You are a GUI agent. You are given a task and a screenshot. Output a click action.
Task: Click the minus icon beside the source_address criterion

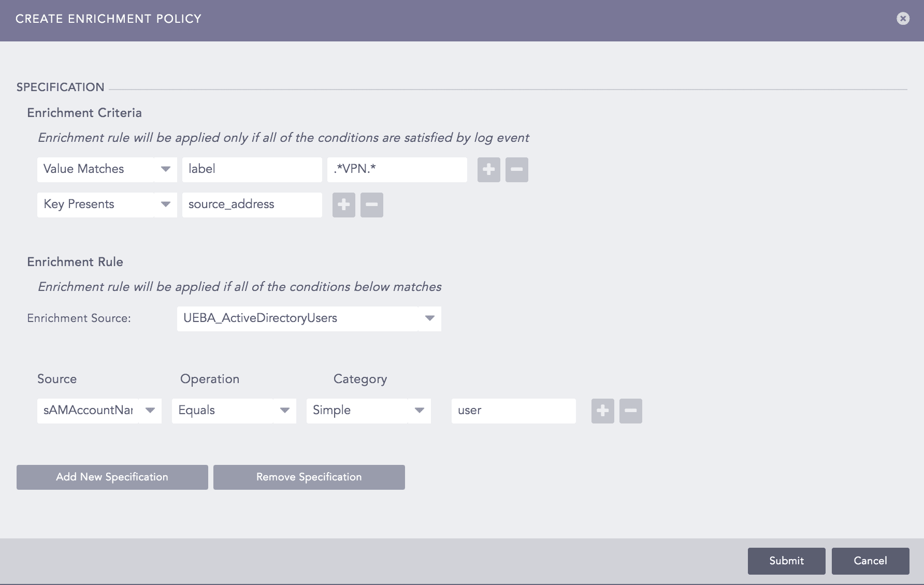pos(371,204)
